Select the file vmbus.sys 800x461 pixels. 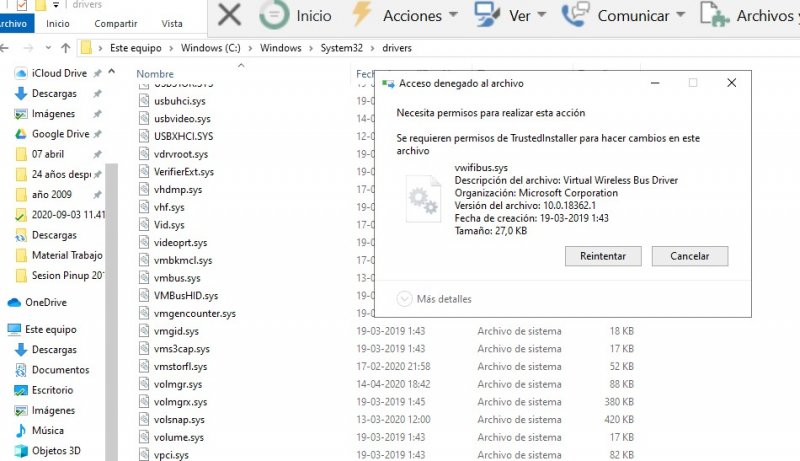tap(177, 278)
